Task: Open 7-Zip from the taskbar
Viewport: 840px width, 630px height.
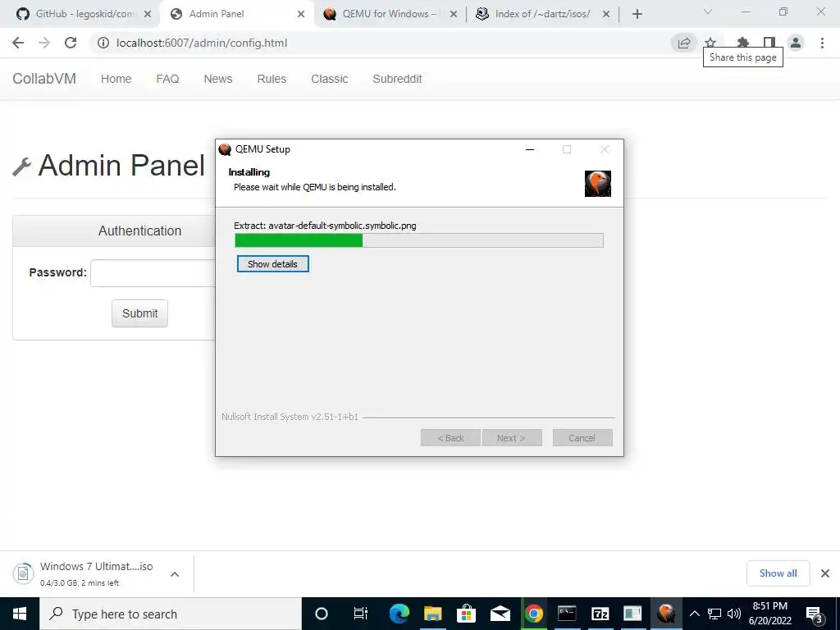Action: pos(600,614)
